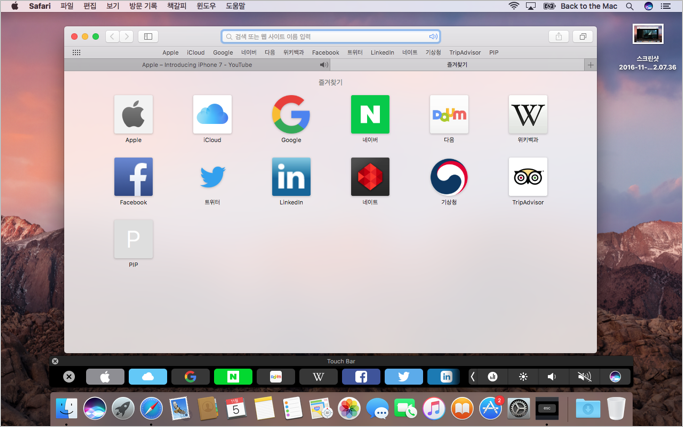Open the PIP favorite tile
This screenshot has width=683, height=427.
[x=133, y=239]
